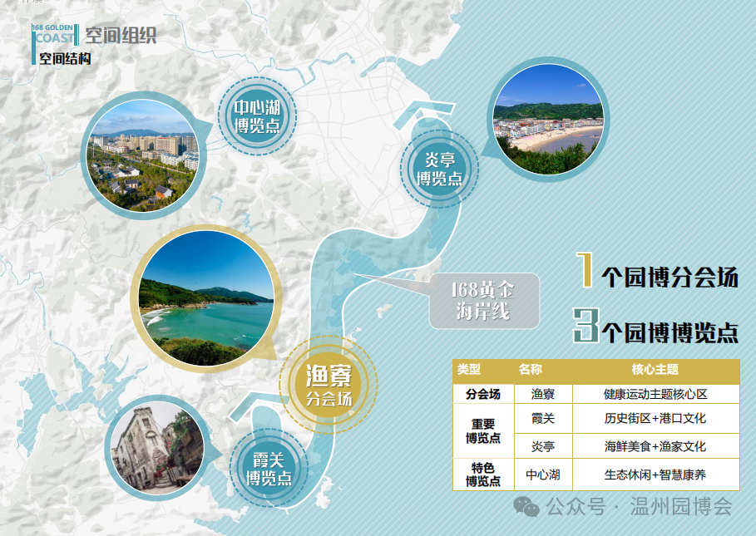Click the 核心主题 table header
Screen dimensions: 756x536
point(655,370)
